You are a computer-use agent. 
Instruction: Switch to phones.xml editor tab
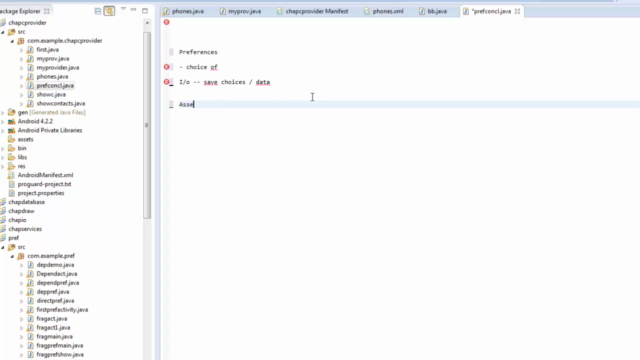(x=384, y=11)
